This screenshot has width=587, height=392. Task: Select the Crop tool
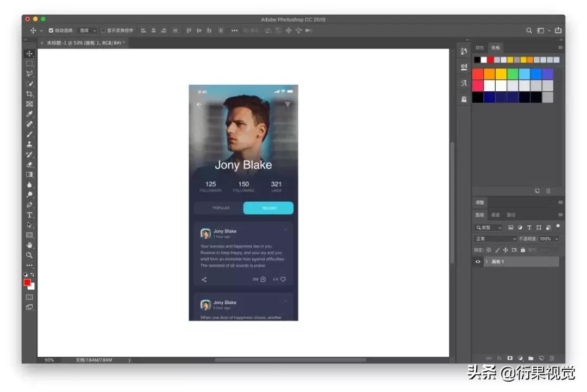[x=29, y=94]
